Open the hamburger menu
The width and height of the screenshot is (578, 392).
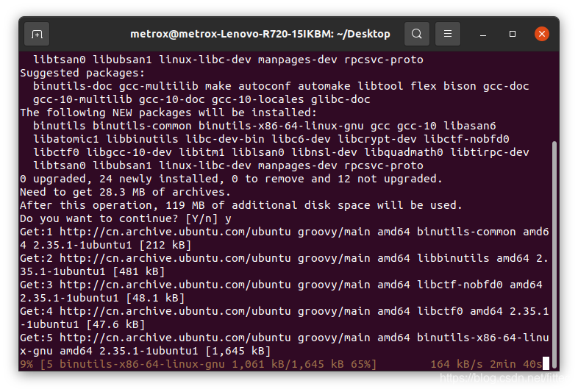448,34
